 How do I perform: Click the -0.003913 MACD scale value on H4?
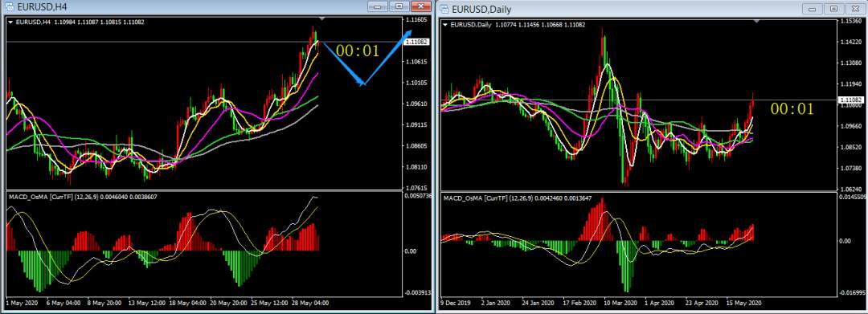(417, 293)
